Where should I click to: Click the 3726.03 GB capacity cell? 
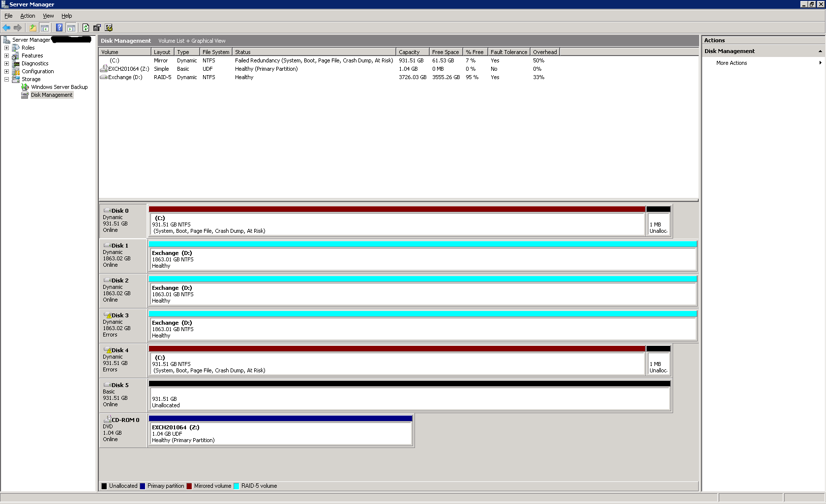pos(413,77)
